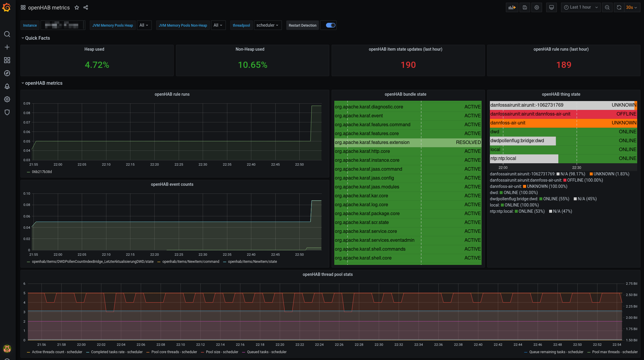644x360 pixels.
Task: Click the 189 rule runs value
Action: point(564,65)
